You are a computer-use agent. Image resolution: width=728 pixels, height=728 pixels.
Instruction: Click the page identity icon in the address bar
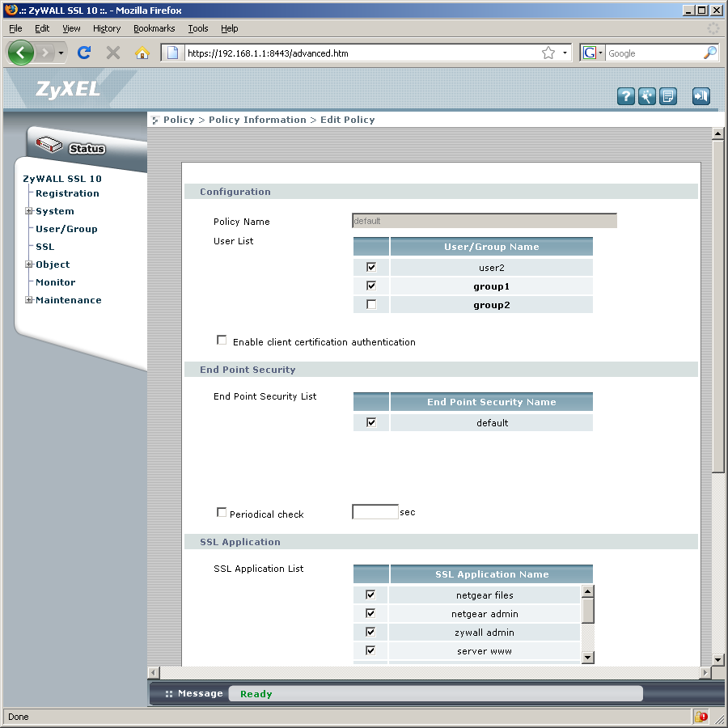coord(173,53)
